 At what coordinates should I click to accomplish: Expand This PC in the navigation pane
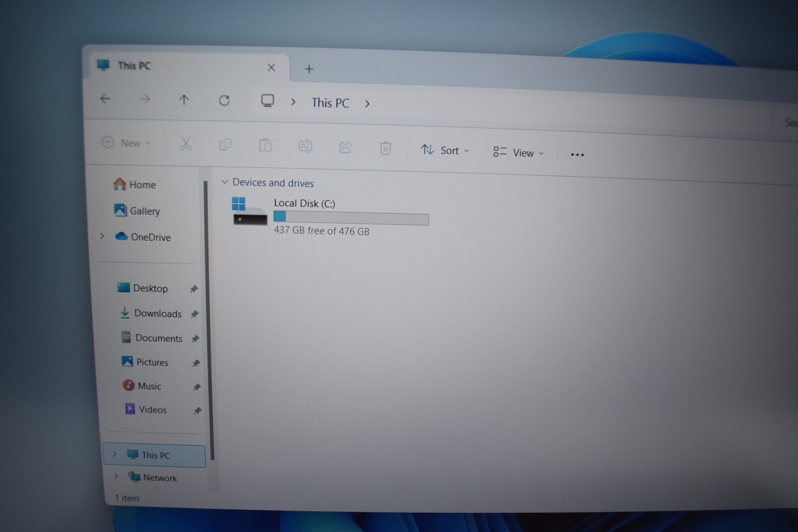115,454
